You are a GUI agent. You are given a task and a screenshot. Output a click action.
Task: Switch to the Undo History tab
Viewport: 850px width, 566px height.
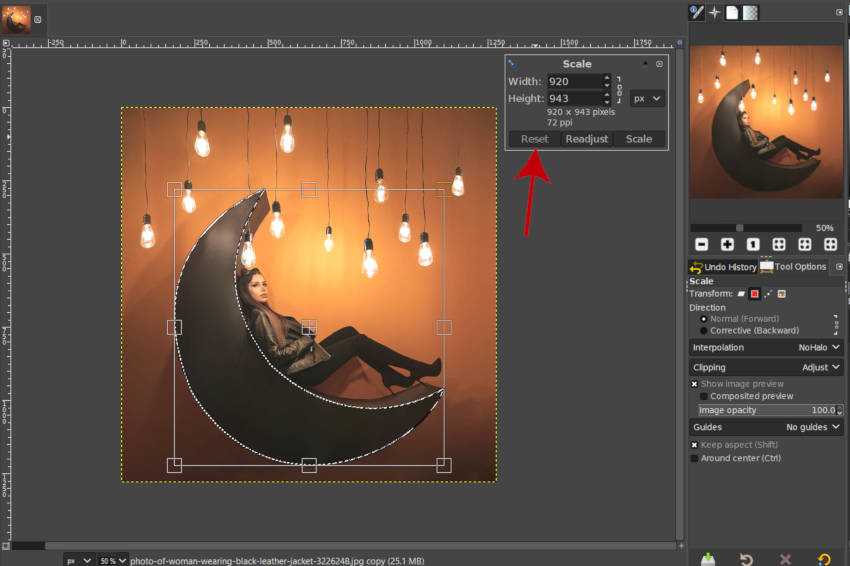coord(722,267)
